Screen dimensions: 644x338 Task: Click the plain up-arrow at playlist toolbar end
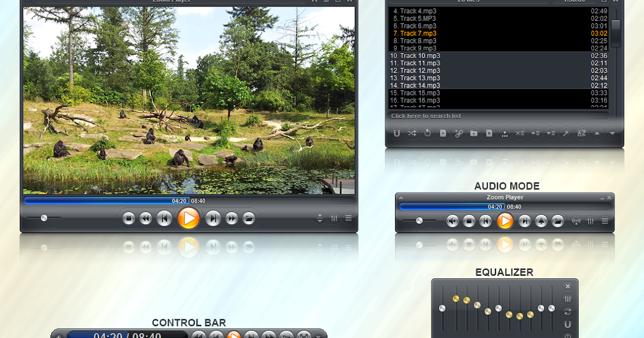[597, 134]
